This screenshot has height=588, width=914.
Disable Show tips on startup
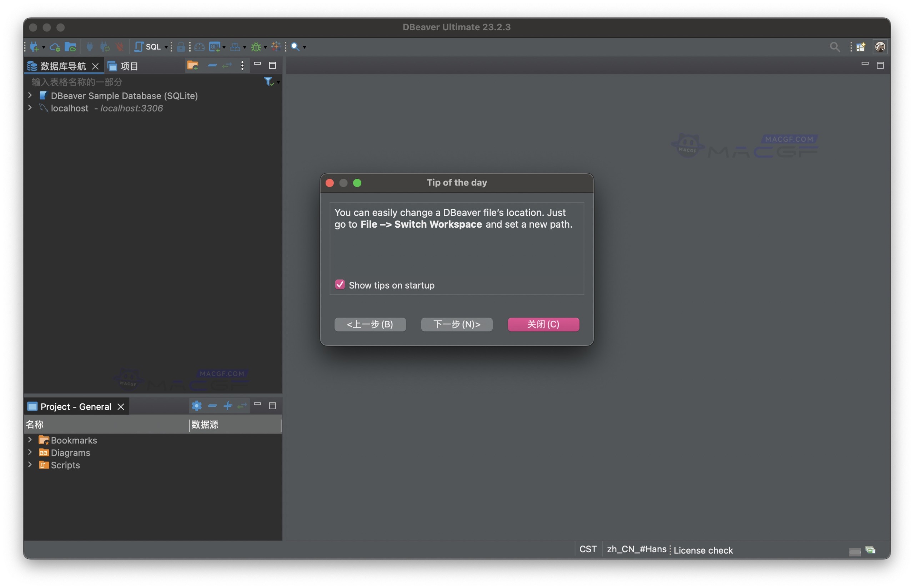point(340,284)
